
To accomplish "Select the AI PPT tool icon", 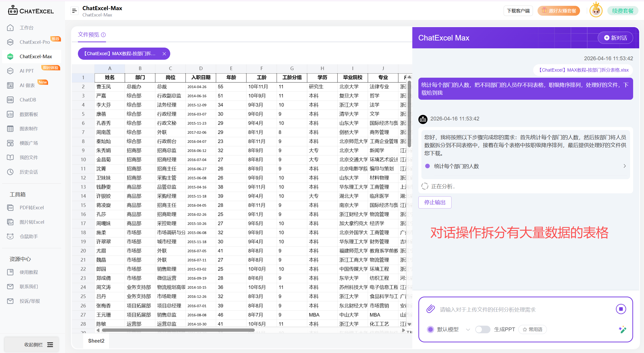I will [10, 71].
